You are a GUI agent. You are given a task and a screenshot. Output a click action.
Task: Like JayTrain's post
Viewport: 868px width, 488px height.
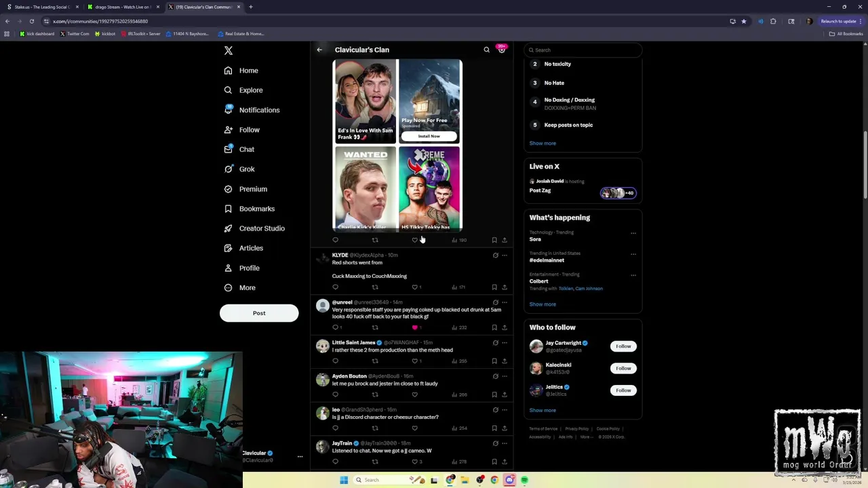(x=415, y=462)
